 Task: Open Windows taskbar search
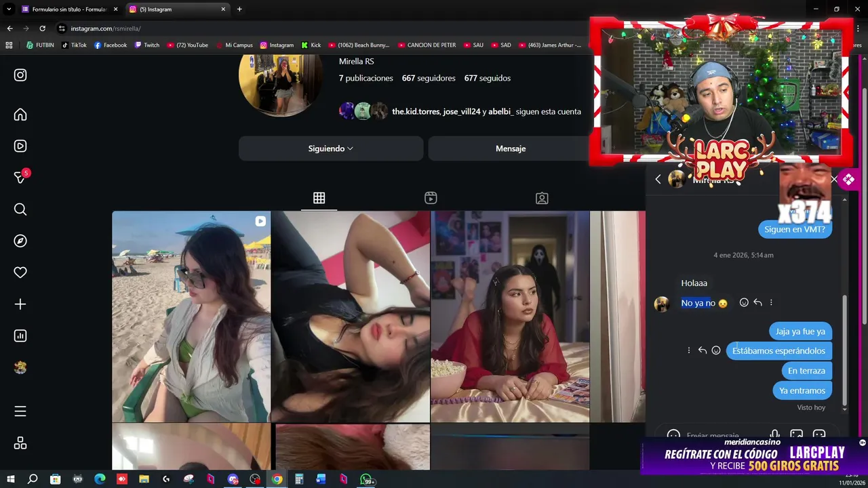(33, 479)
